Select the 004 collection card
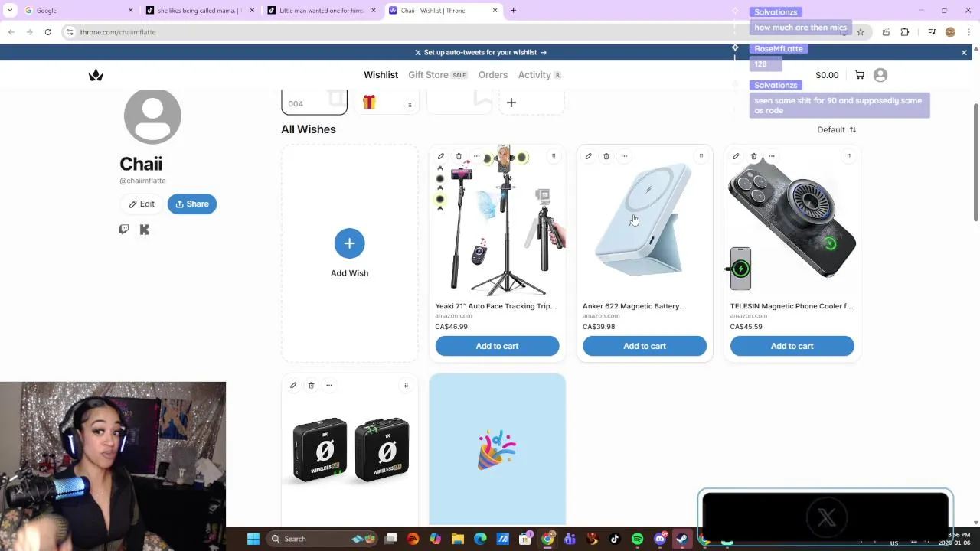This screenshot has width=980, height=551. tap(314, 103)
